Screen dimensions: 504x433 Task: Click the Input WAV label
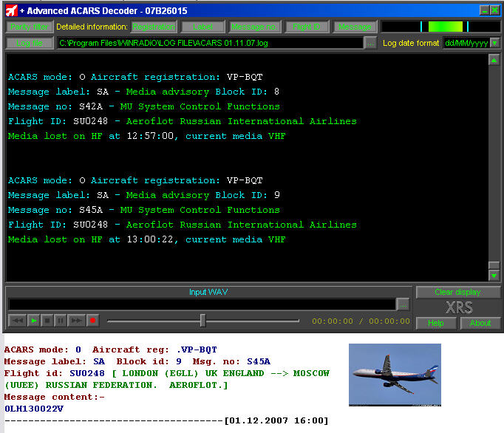point(208,292)
